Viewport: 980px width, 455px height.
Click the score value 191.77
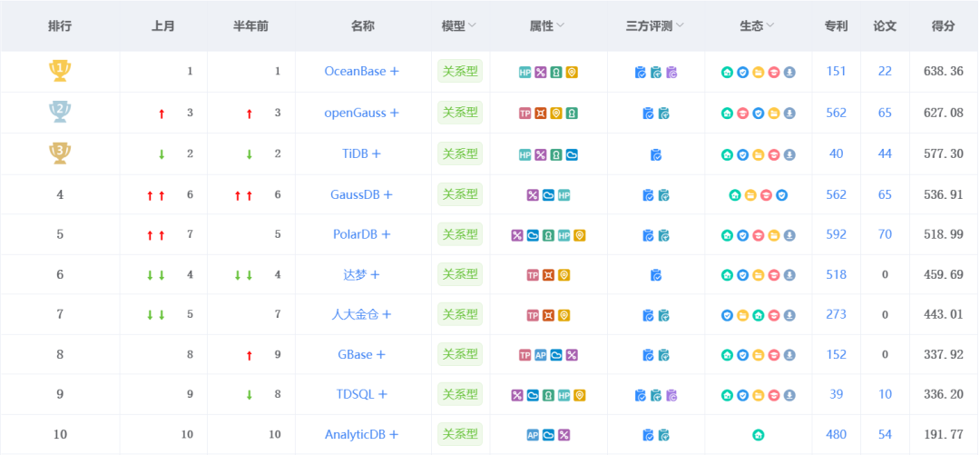(943, 434)
